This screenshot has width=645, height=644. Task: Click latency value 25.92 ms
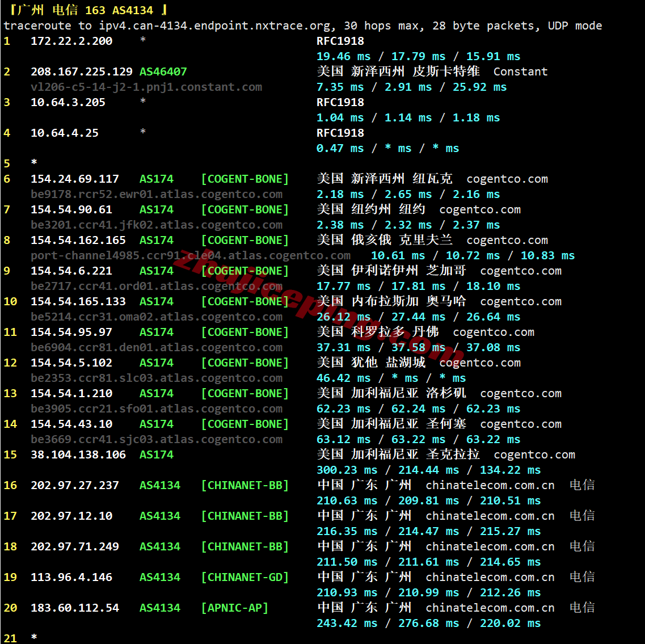pos(479,87)
